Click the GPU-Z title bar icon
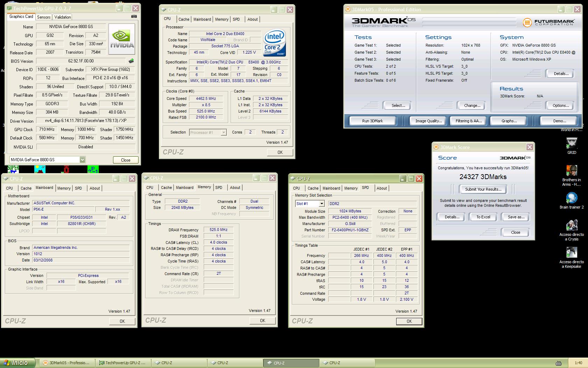This screenshot has height=368, width=588. [x=10, y=8]
